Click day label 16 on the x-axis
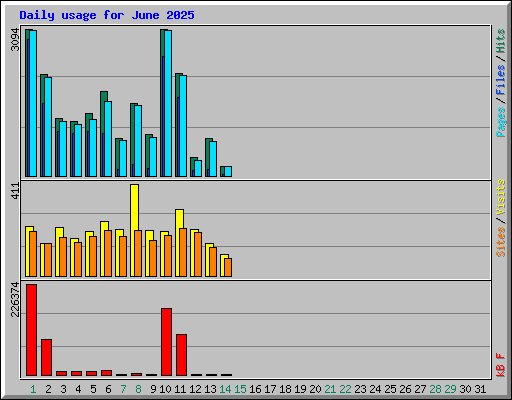This screenshot has height=400, width=512. click(x=255, y=389)
